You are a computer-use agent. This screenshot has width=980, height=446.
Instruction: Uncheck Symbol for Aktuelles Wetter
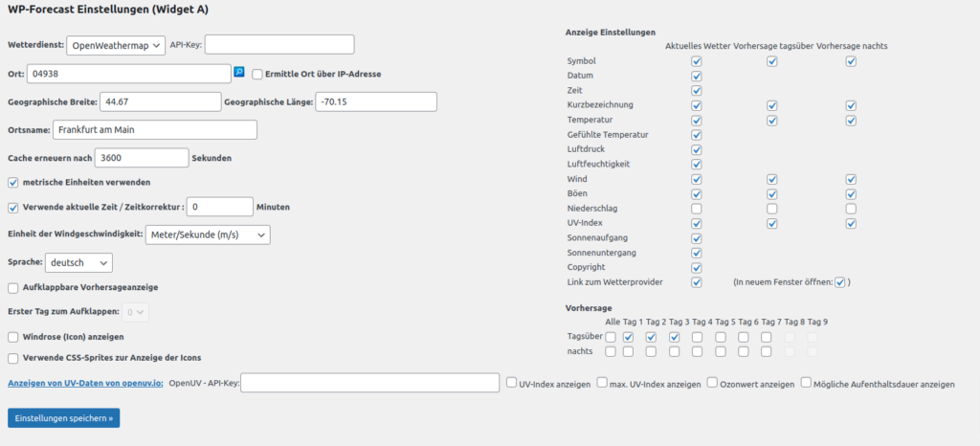click(x=697, y=61)
